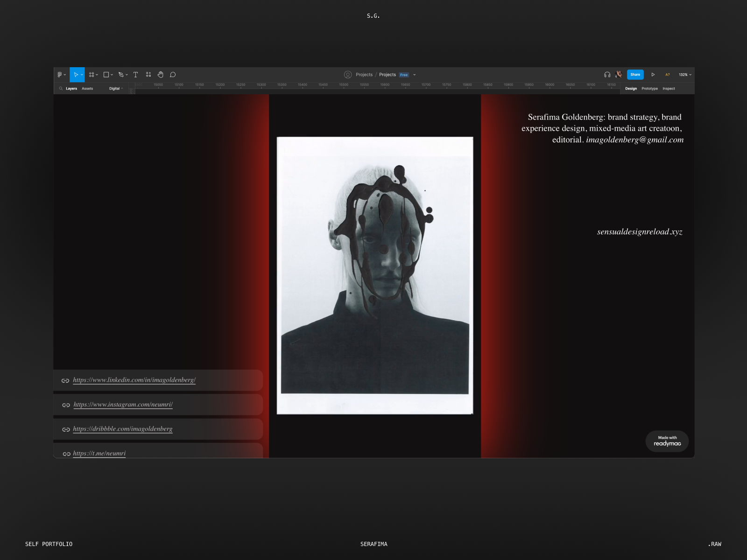Screen dimensions: 747x560
Task: Play the prototype presentation
Action: [x=653, y=75]
